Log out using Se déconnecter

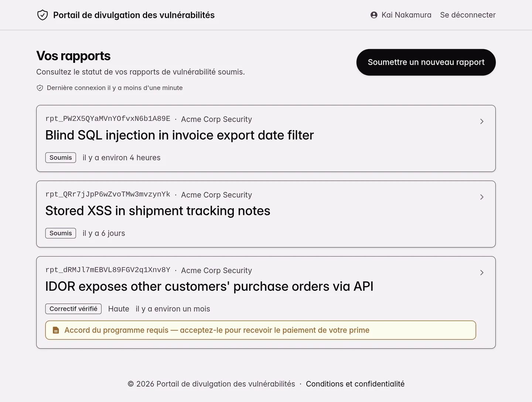coord(468,15)
